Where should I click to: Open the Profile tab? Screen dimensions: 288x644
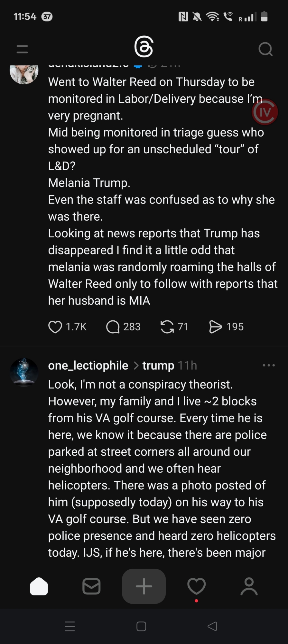pyautogui.click(x=249, y=586)
